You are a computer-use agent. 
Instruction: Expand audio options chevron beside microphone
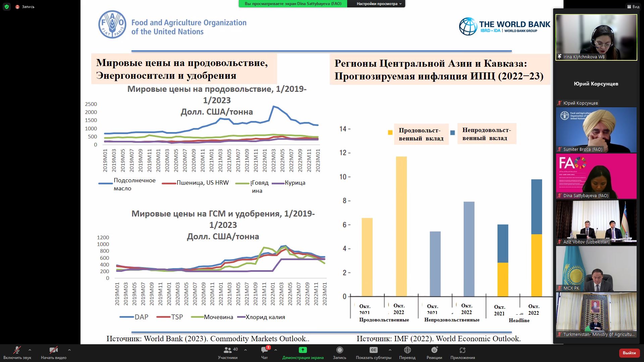pyautogui.click(x=30, y=350)
